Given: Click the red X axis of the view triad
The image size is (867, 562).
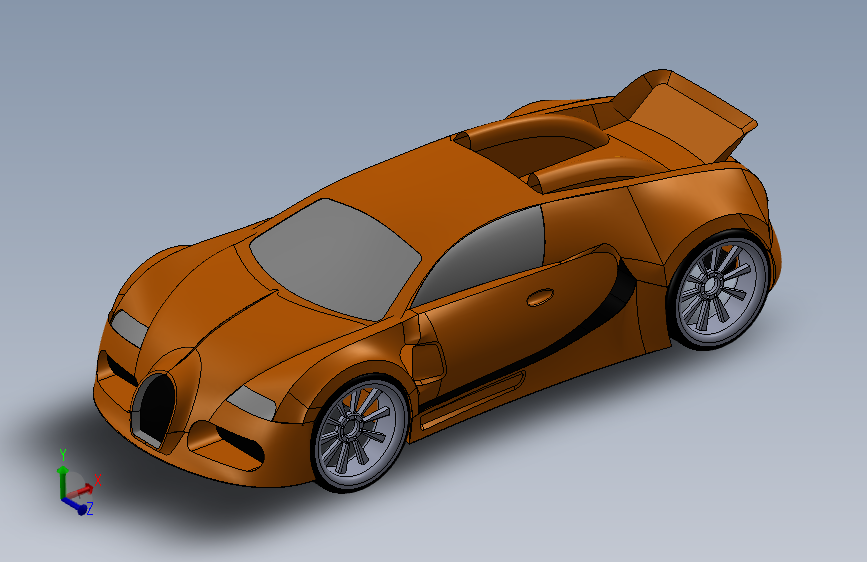Looking at the screenshot, I should (x=83, y=490).
